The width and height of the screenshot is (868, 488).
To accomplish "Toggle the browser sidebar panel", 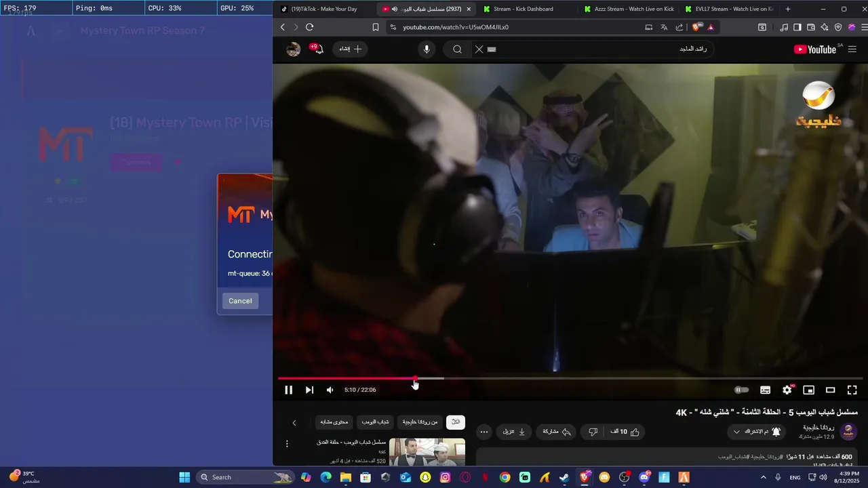I will [x=797, y=27].
